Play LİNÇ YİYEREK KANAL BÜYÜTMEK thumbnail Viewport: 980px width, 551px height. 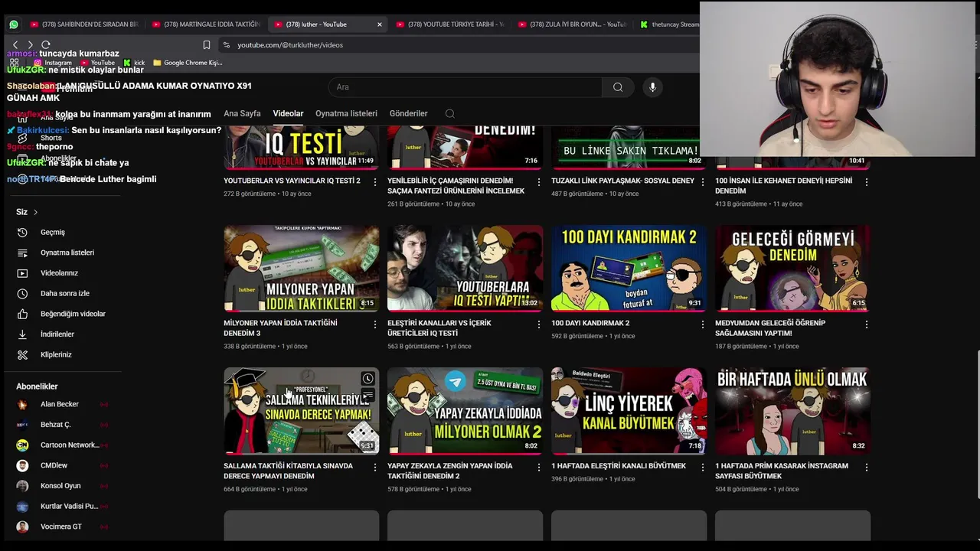click(x=629, y=411)
